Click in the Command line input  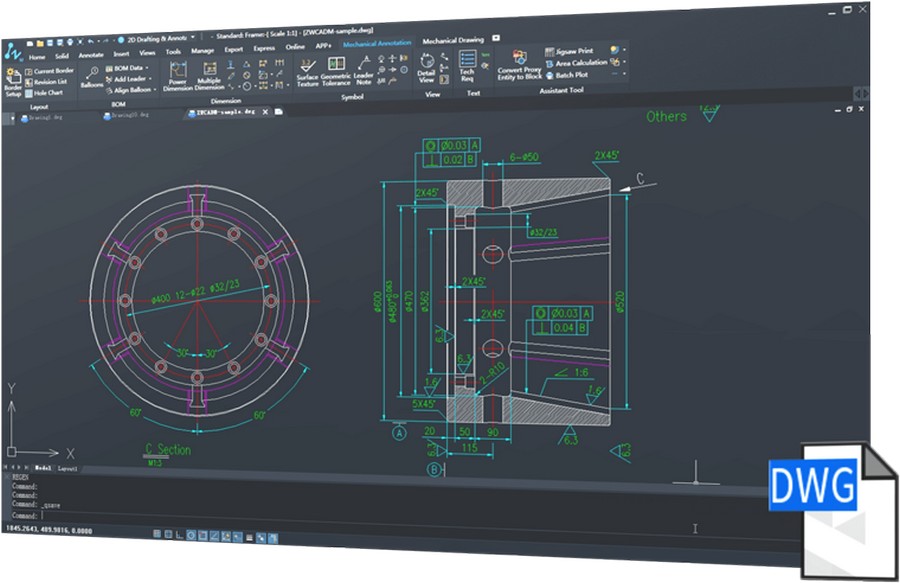402,516
